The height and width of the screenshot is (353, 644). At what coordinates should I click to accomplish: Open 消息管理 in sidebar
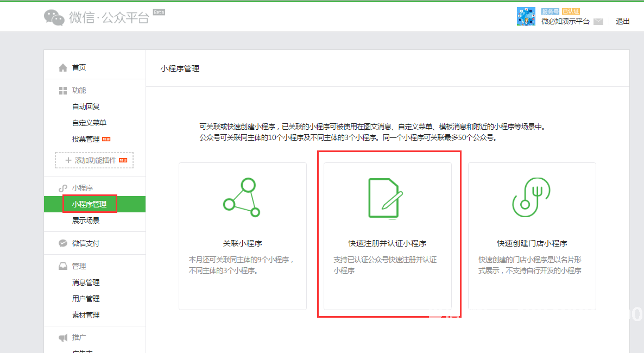86,282
